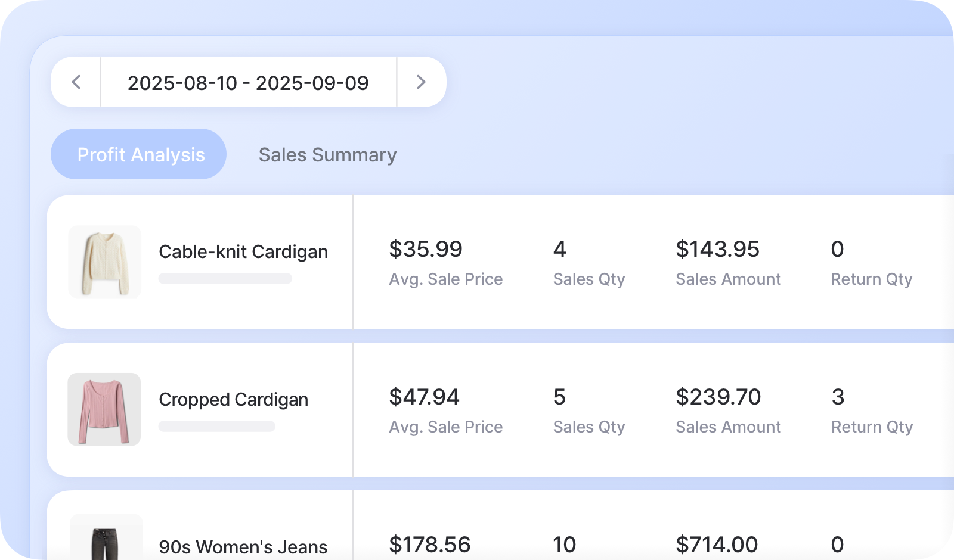Select the 90s Women's Jeans product name
The height and width of the screenshot is (560, 954).
pyautogui.click(x=243, y=546)
